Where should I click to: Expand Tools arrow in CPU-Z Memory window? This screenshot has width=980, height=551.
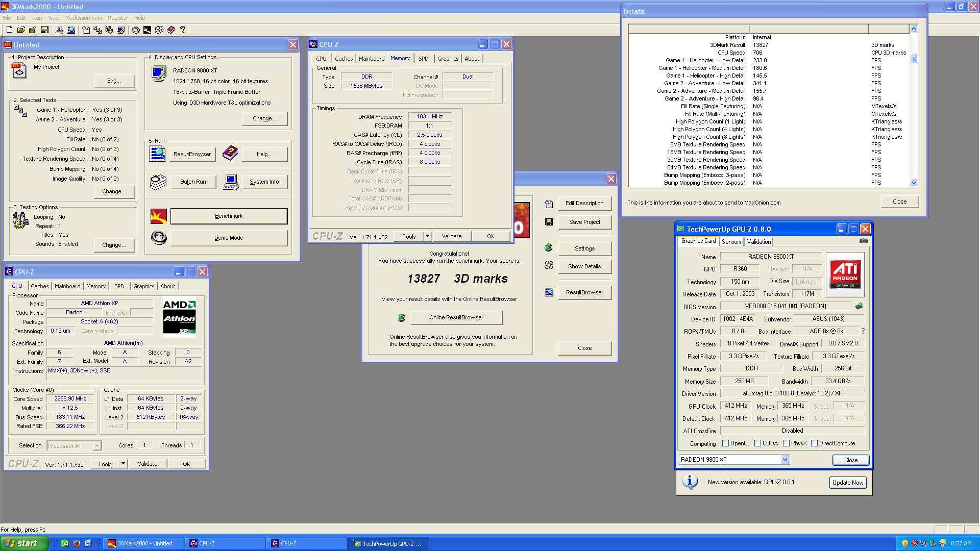[428, 236]
